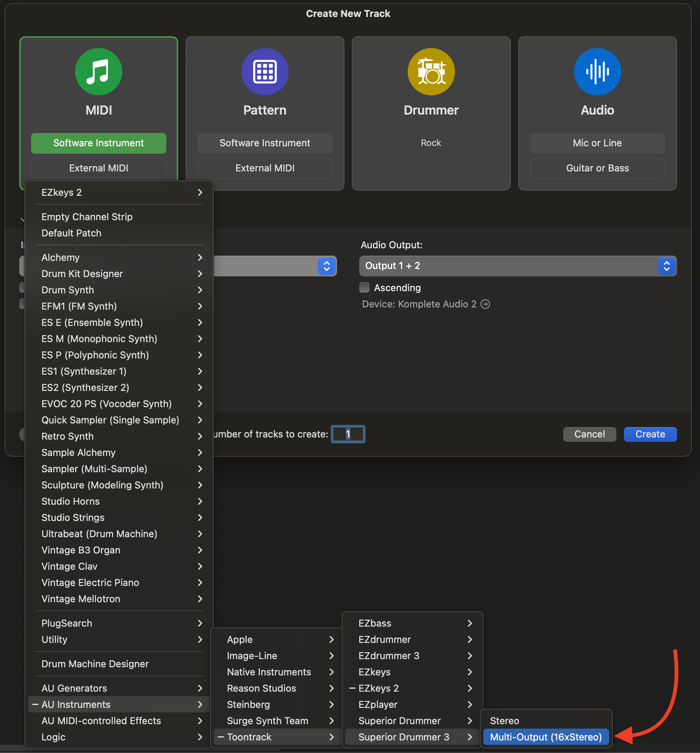Image resolution: width=700 pixels, height=753 pixels.
Task: Click the arrow icon beside Komplete Audio 2
Action: [485, 304]
